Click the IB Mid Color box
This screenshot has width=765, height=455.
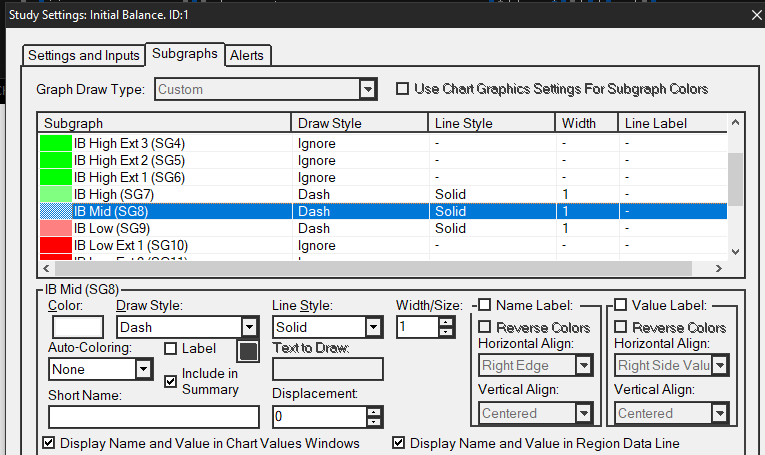[78, 327]
